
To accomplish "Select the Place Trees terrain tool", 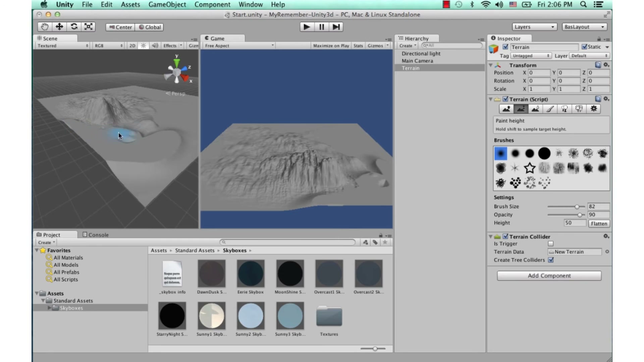I will (x=565, y=109).
